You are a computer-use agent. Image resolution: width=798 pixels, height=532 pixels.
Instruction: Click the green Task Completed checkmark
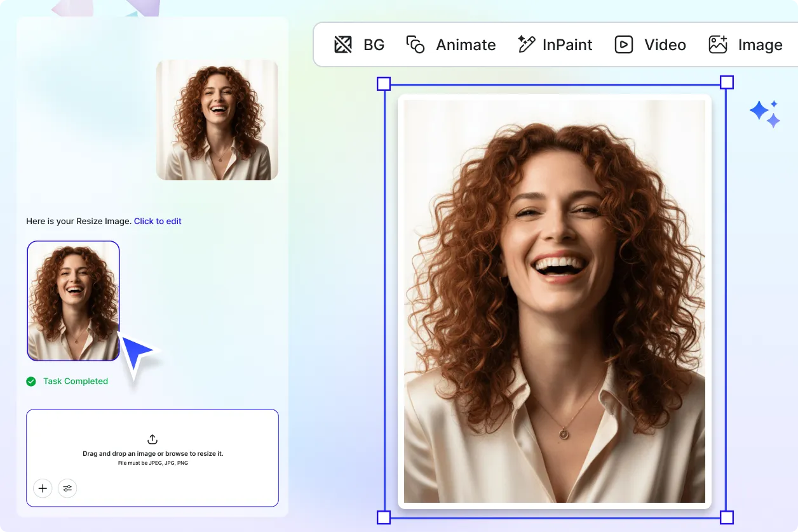pos(31,382)
